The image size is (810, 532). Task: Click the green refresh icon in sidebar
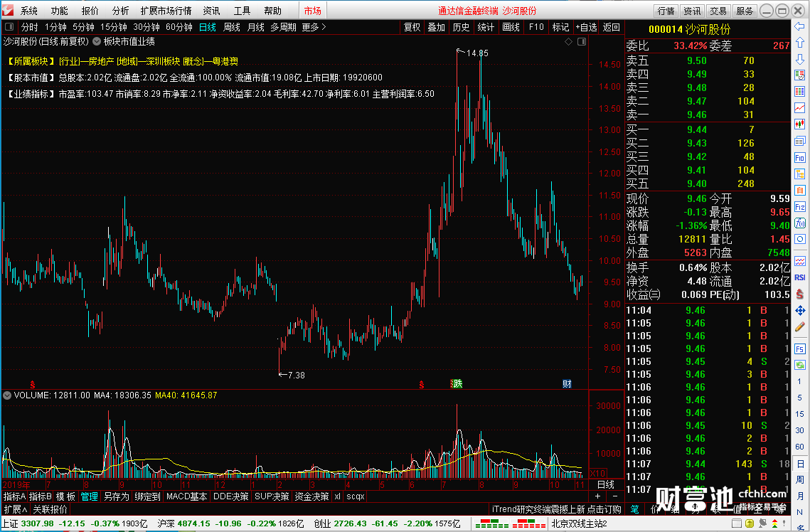[799, 365]
